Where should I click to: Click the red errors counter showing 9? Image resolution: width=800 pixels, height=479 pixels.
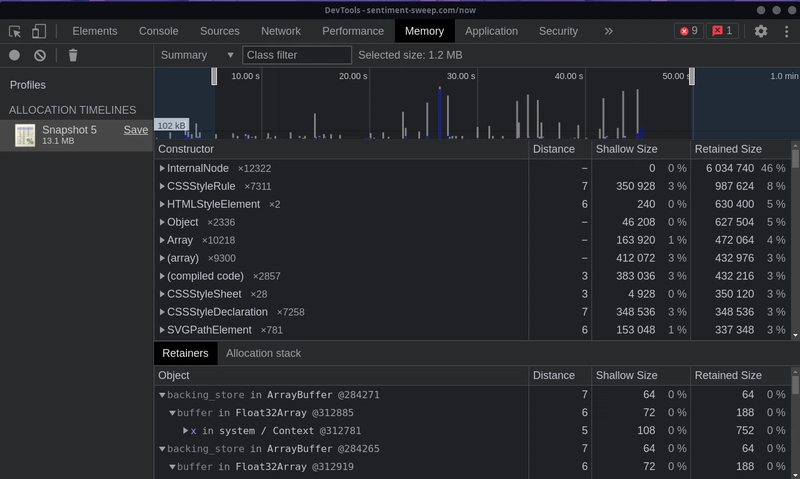point(689,31)
